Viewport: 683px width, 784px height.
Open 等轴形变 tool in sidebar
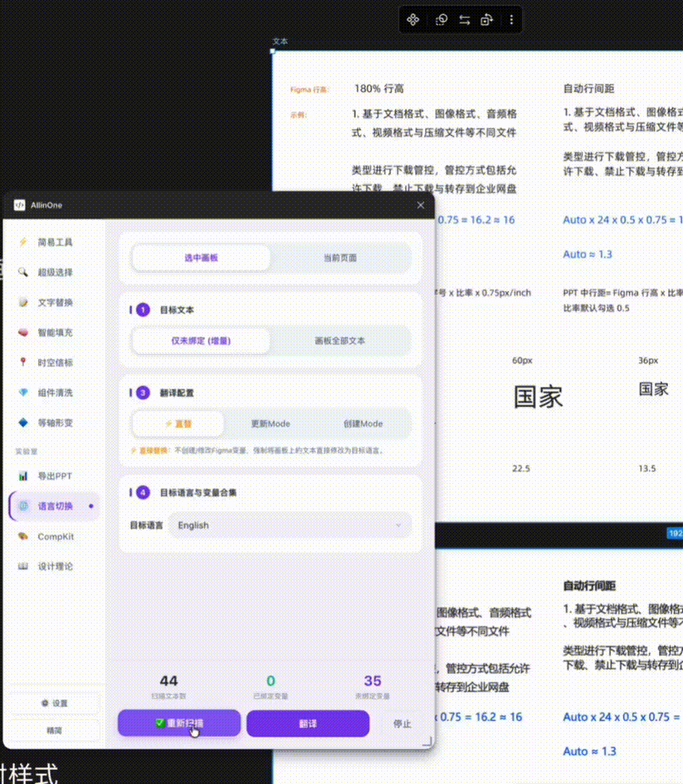point(54,423)
